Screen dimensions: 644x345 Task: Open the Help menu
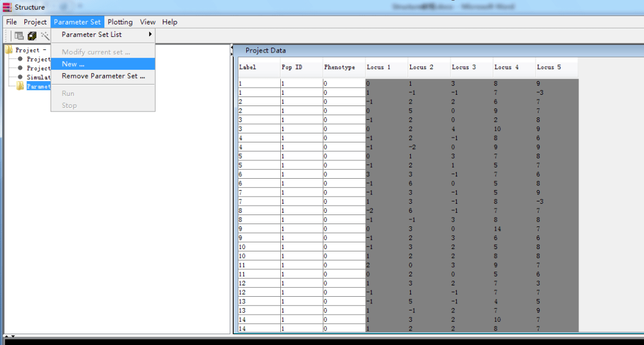pos(169,22)
